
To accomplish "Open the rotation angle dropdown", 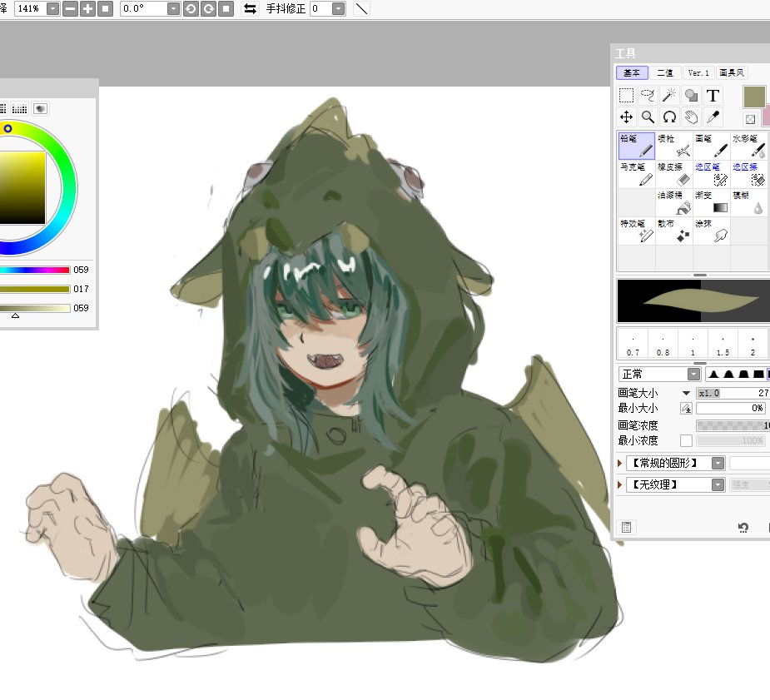I will [x=173, y=9].
